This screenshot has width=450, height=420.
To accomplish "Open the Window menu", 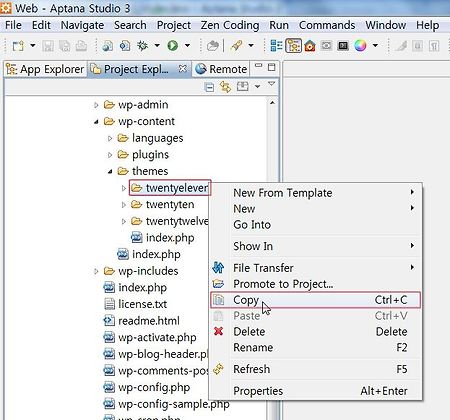I will 385,25.
